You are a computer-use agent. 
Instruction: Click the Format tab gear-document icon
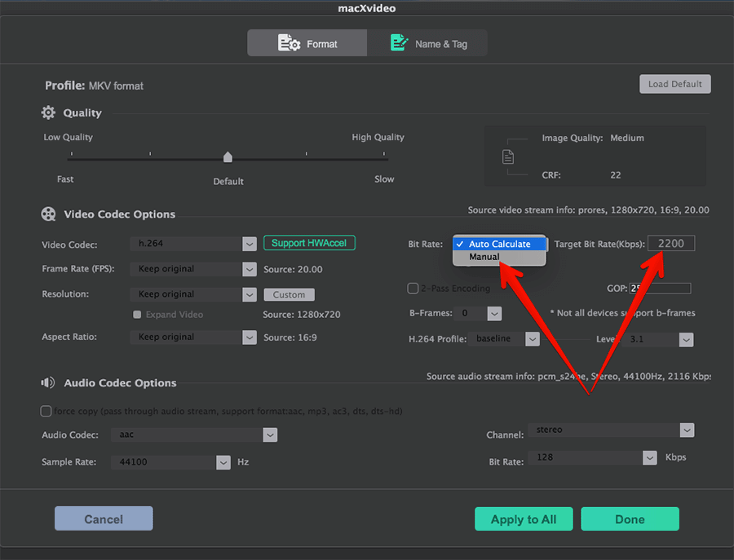coord(289,43)
